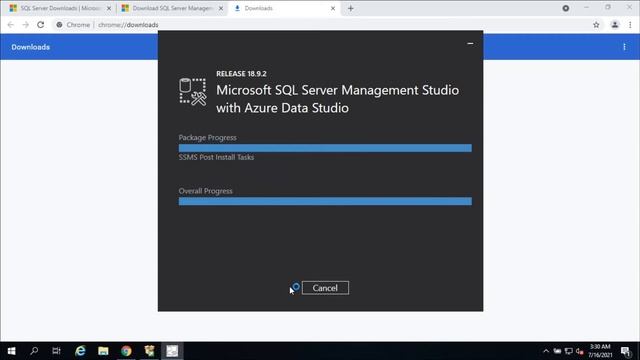Click the SSMS database tools logo
The image size is (640, 360).
pos(193,92)
